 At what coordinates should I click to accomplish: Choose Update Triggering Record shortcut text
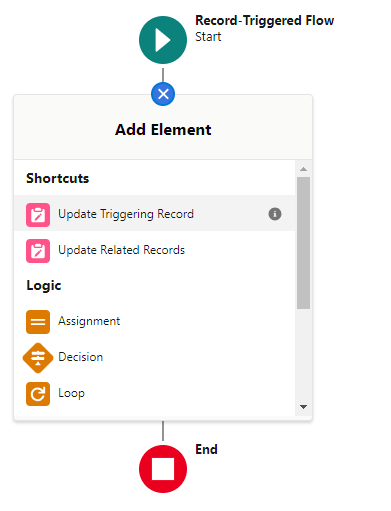126,214
